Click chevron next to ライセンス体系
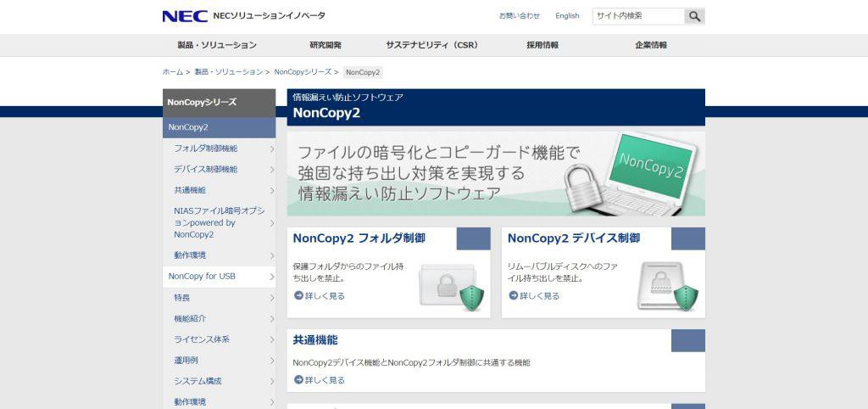 click(x=272, y=339)
